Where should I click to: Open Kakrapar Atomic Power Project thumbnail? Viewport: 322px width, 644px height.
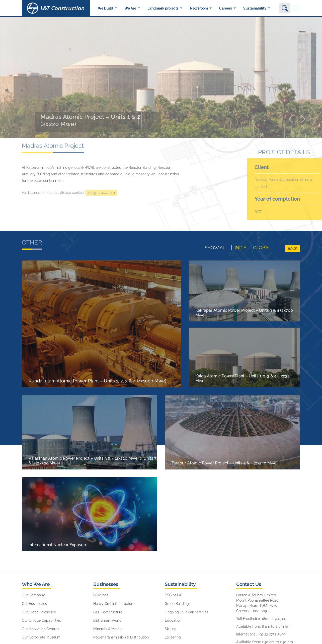[x=244, y=291]
